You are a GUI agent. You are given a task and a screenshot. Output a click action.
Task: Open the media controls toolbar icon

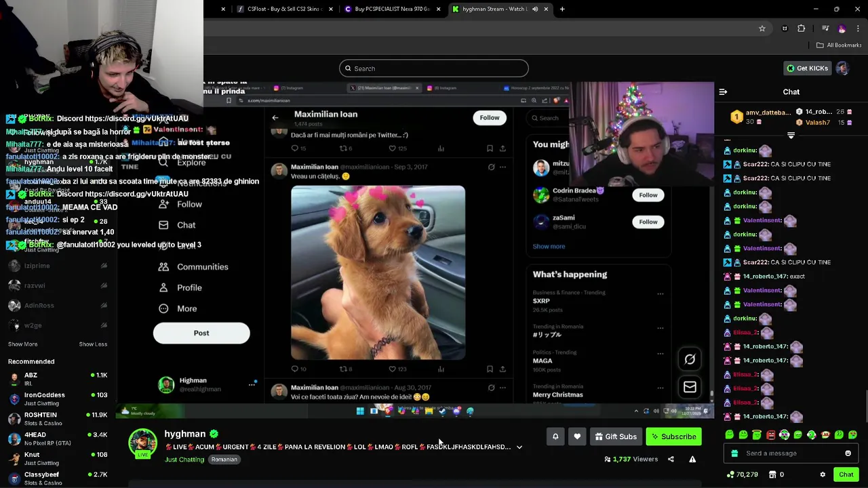[x=825, y=28]
